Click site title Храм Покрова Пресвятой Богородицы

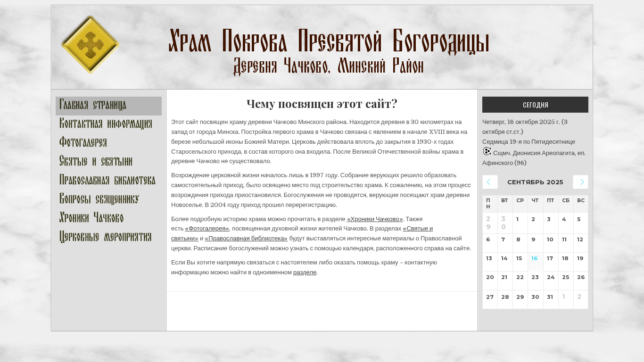click(329, 41)
